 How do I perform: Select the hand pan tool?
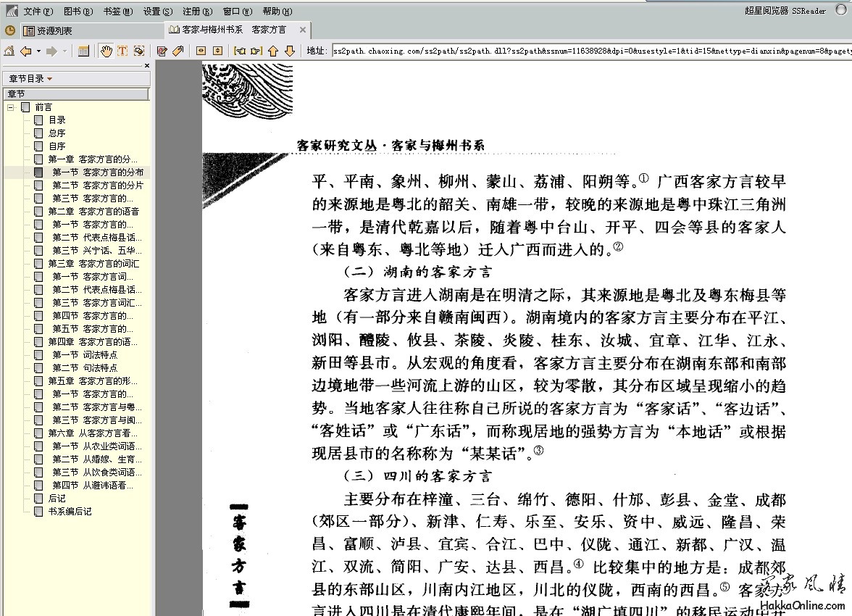tap(106, 51)
